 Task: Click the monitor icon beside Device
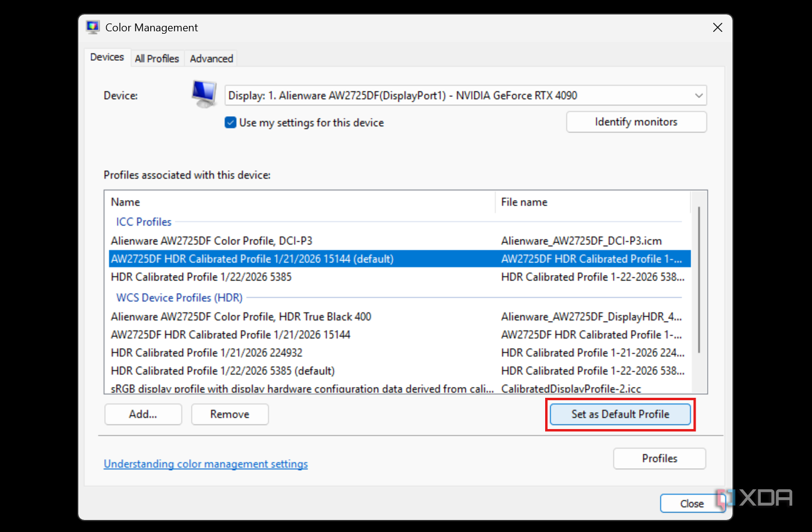pos(204,94)
